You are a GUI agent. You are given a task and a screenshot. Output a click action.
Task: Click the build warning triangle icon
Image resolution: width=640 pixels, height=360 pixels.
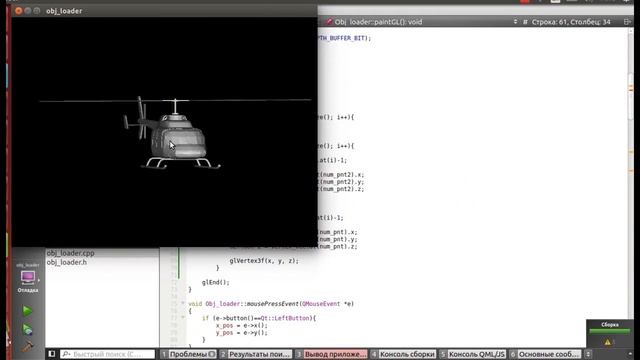pyautogui.click(x=607, y=342)
